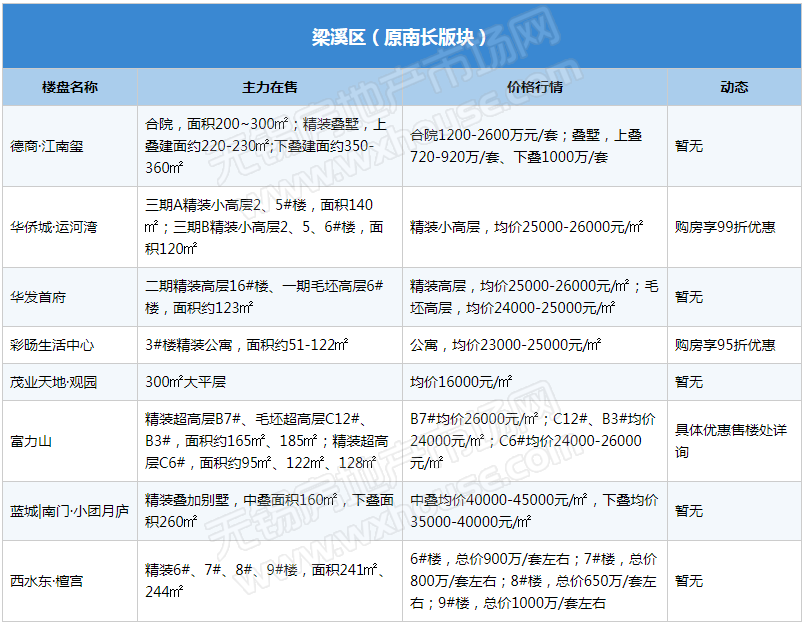Click the 购房享99折优惠 discount cell
This screenshot has height=625, width=805.
click(725, 227)
